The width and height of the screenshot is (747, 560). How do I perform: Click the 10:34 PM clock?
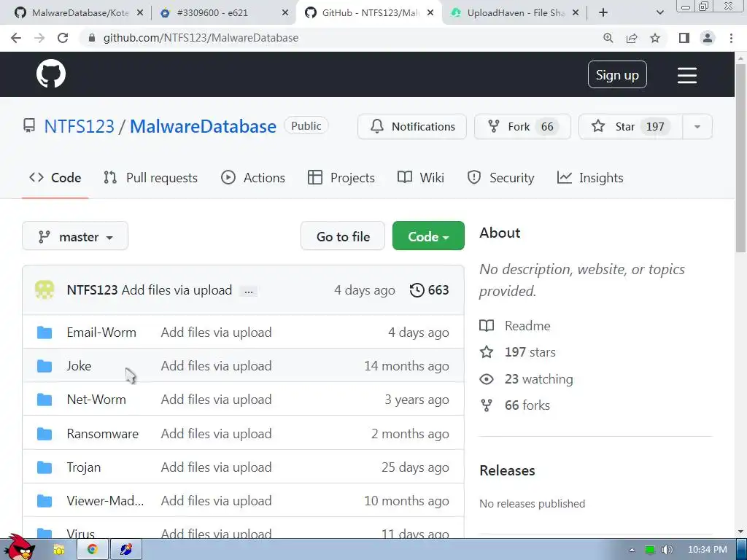coord(708,550)
